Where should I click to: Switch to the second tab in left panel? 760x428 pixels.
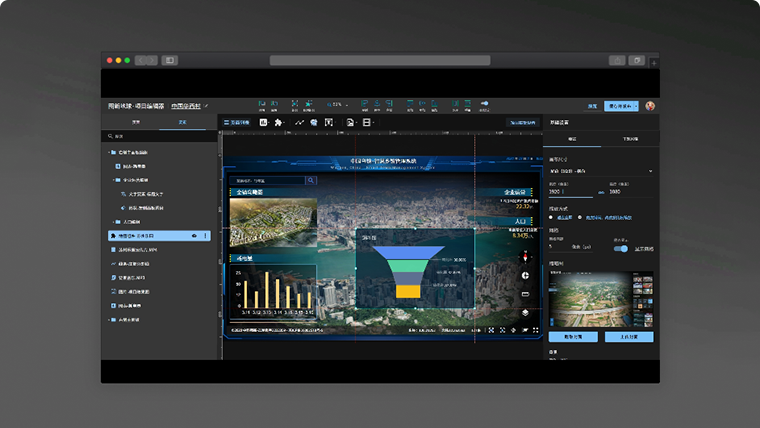182,122
